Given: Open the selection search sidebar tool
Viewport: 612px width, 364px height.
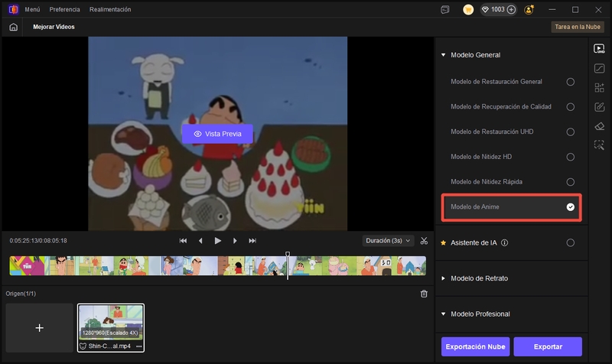Looking at the screenshot, I should (599, 145).
